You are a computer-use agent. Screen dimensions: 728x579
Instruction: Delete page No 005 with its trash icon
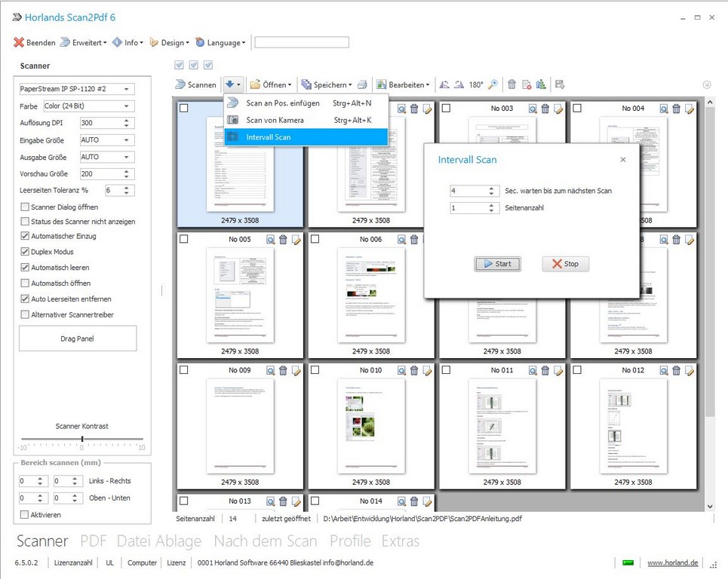pos(283,240)
